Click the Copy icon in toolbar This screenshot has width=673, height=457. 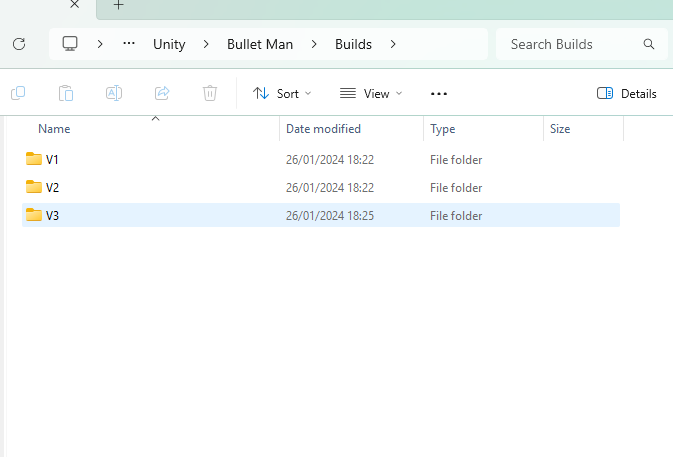[18, 93]
